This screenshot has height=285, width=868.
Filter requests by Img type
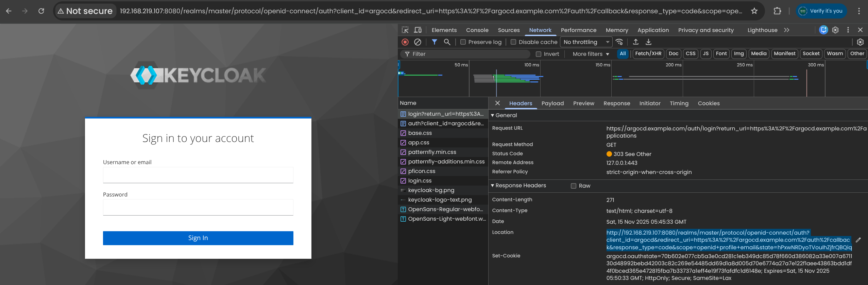(738, 53)
